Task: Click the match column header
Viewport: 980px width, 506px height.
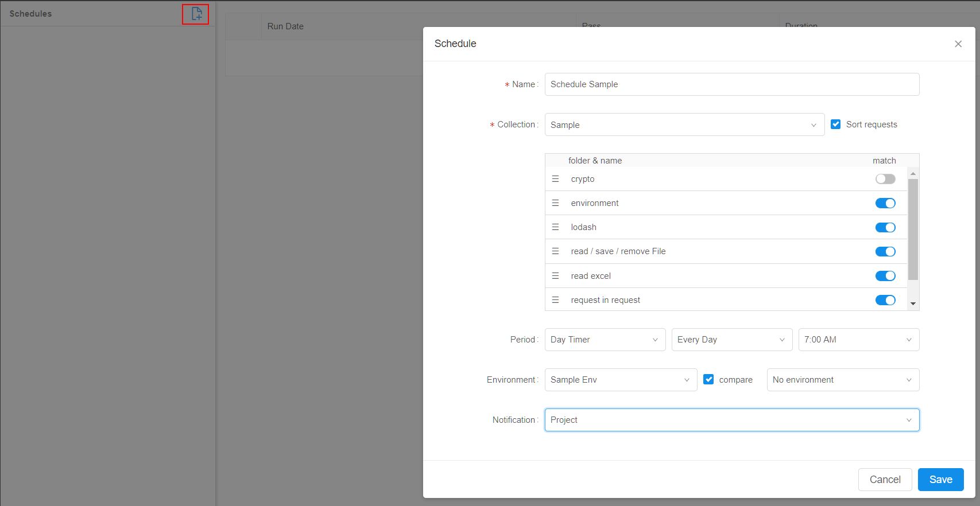Action: 884,161
